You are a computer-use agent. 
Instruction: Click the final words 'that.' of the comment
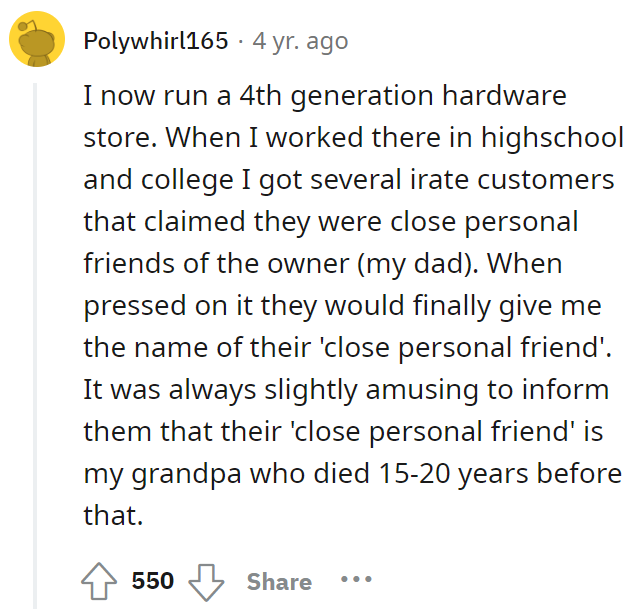(x=113, y=515)
